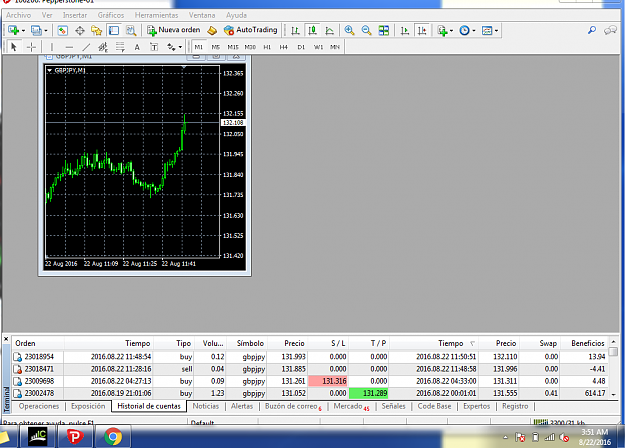Image resolution: width=625 pixels, height=448 pixels.
Task: Open the new chart icon
Action: click(14, 30)
